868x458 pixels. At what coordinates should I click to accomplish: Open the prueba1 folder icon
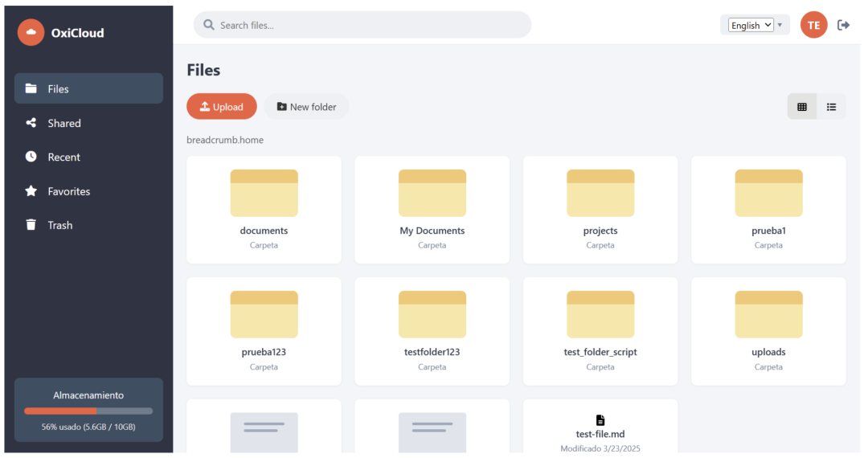click(x=769, y=193)
